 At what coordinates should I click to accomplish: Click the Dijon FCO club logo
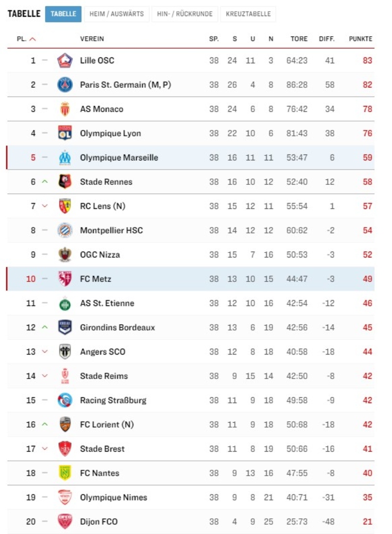click(65, 521)
